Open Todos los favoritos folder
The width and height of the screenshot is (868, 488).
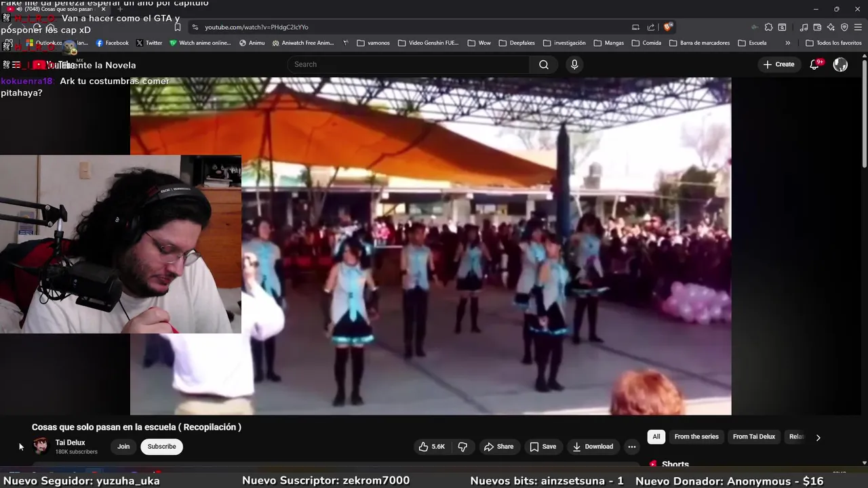coord(833,43)
